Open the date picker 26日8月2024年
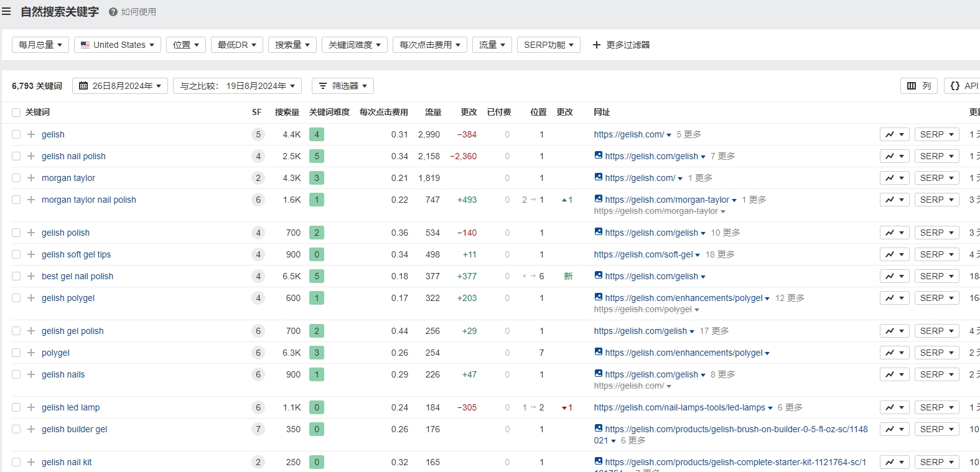This screenshot has width=980, height=472. point(120,86)
